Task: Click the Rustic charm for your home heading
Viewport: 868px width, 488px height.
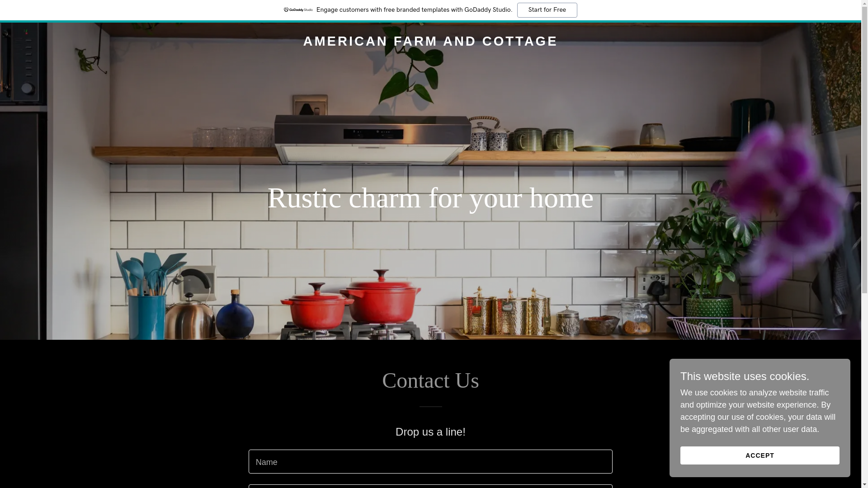Action: pos(430,198)
